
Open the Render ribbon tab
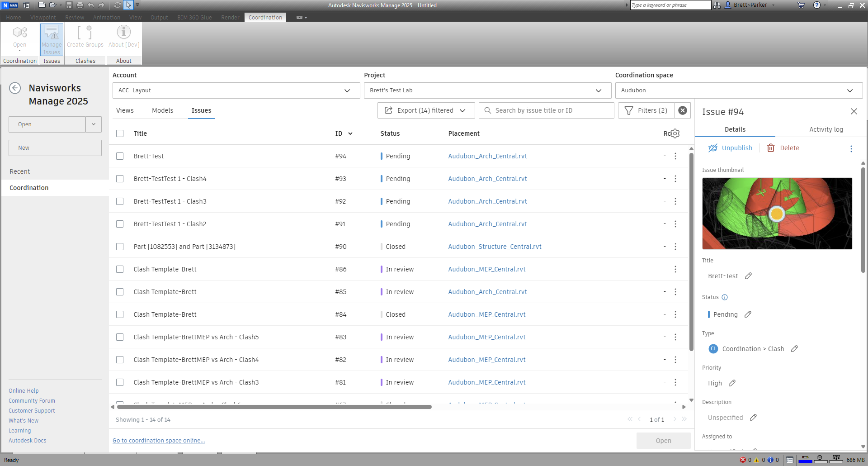pyautogui.click(x=230, y=18)
